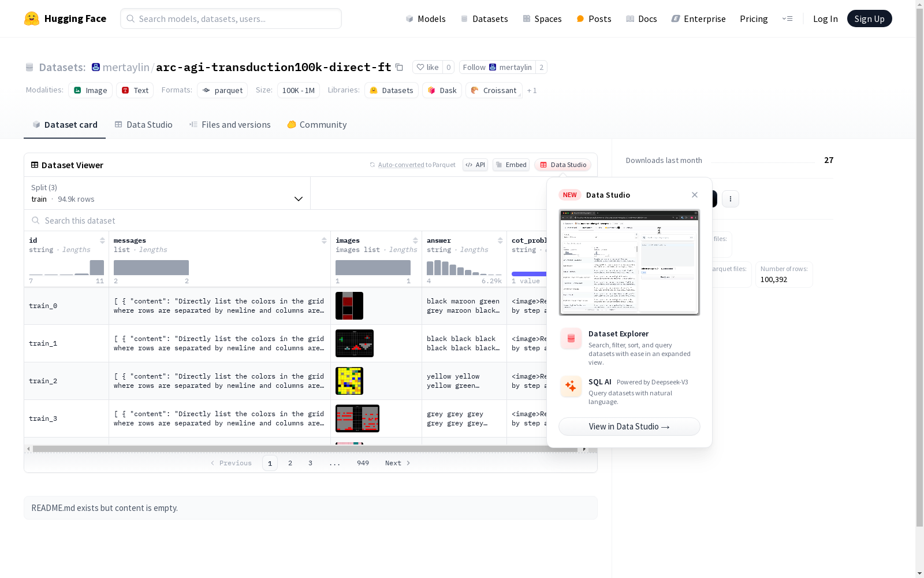Expand the +1 more libraries list
The width and height of the screenshot is (924, 578).
(532, 90)
